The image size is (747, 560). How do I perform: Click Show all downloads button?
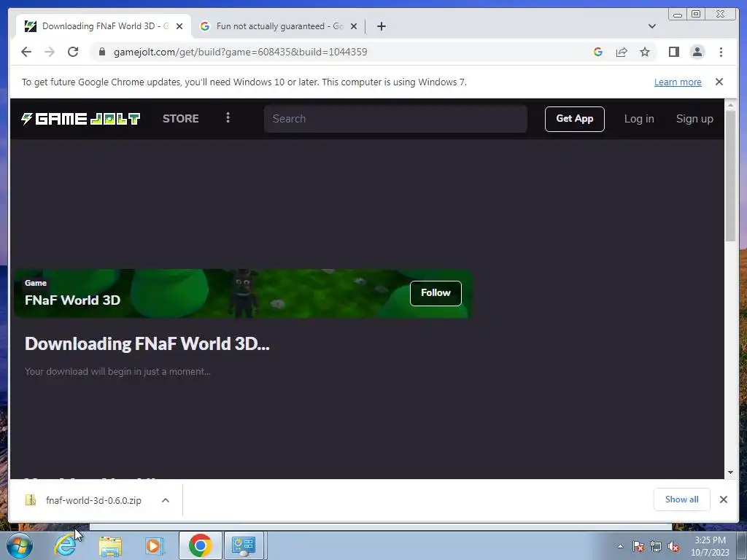pyautogui.click(x=682, y=499)
